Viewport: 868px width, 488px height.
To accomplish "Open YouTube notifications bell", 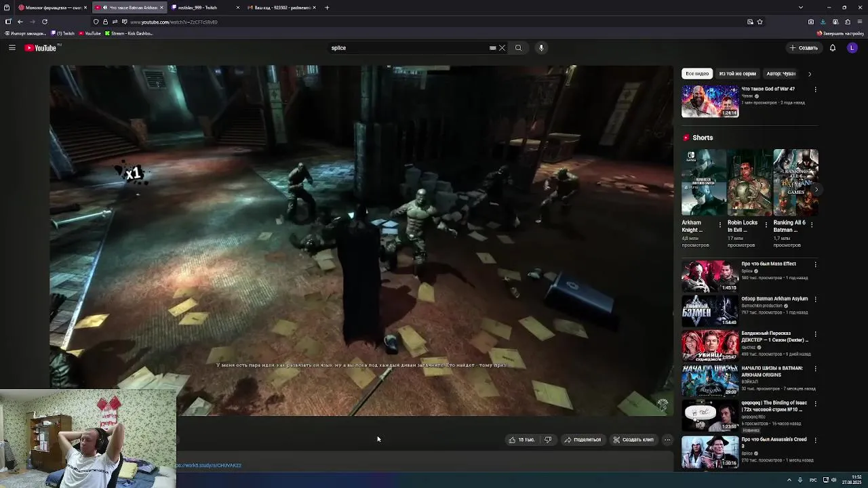I will click(x=833, y=47).
